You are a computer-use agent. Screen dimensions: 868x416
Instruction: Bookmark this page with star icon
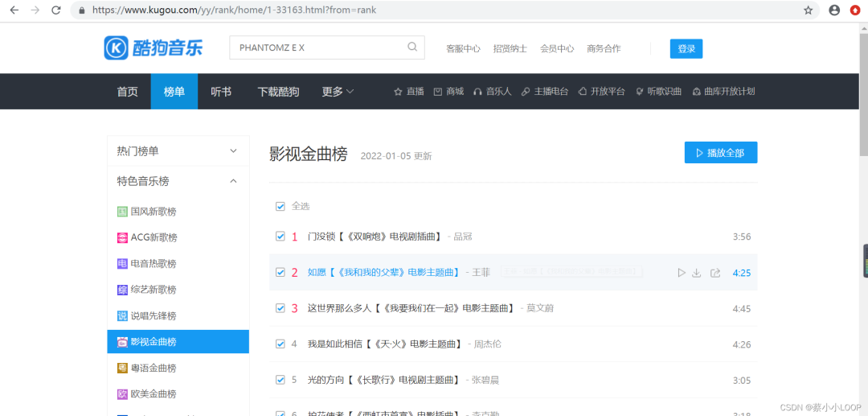[809, 10]
